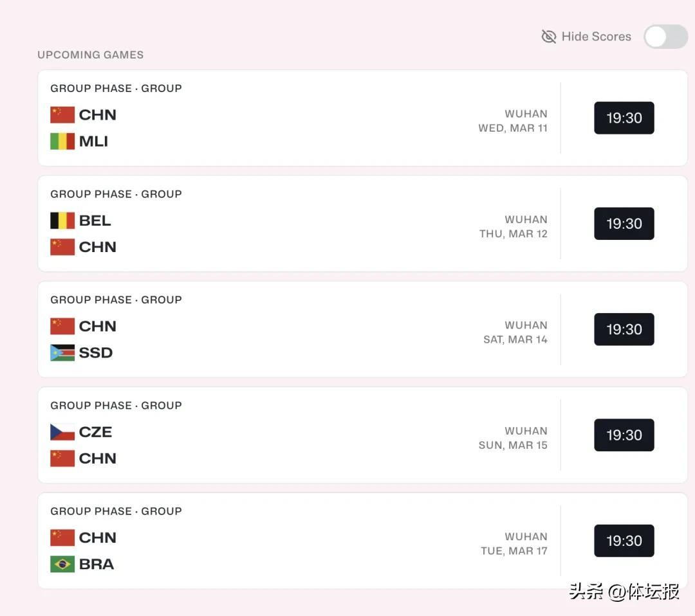Click the 19:30 button for Sat, Mar 14

click(624, 329)
